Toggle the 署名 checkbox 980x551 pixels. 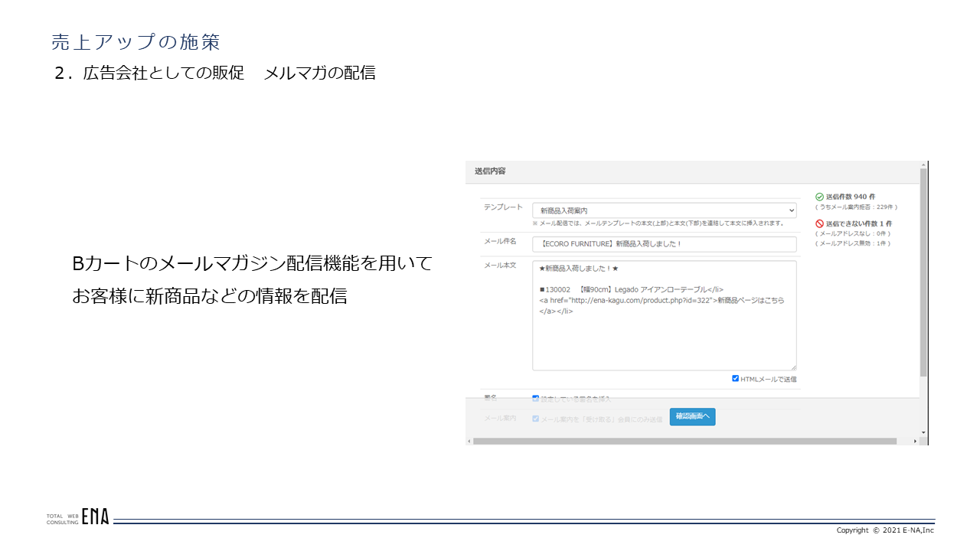(x=536, y=398)
